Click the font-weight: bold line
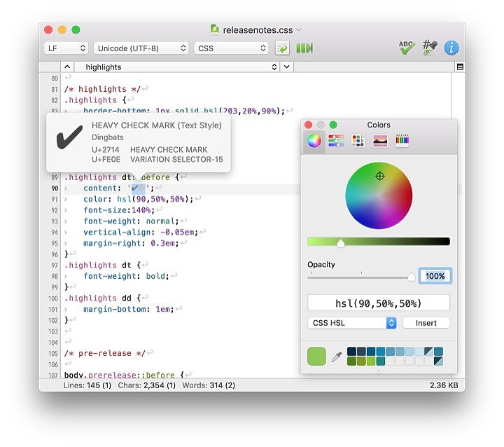504x447 pixels. (126, 276)
